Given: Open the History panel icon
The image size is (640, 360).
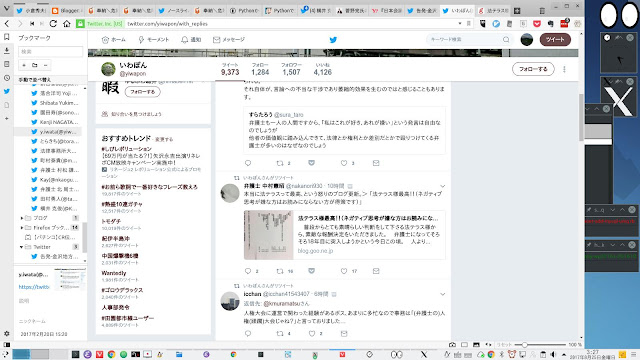Looking at the screenshot, I should 7,78.
